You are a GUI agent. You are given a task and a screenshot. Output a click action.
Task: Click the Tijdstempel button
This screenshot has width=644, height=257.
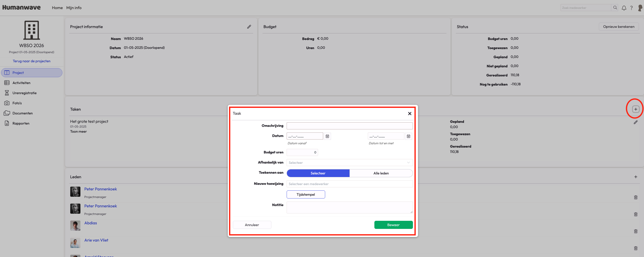click(306, 194)
